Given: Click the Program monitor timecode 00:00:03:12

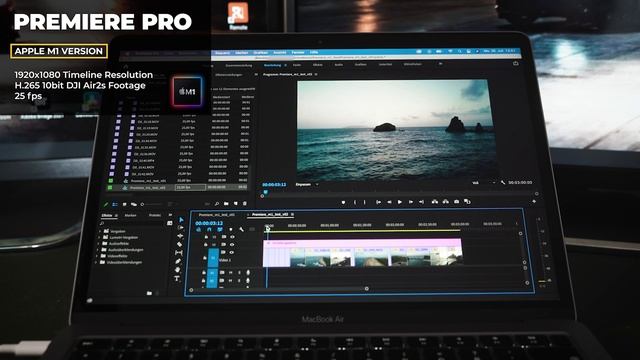Looking at the screenshot, I should [x=274, y=185].
